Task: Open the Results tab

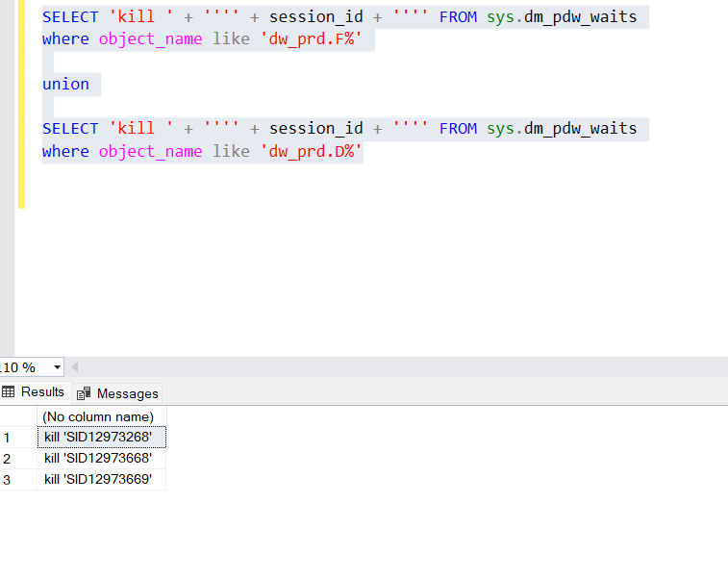Action: pyautogui.click(x=34, y=391)
